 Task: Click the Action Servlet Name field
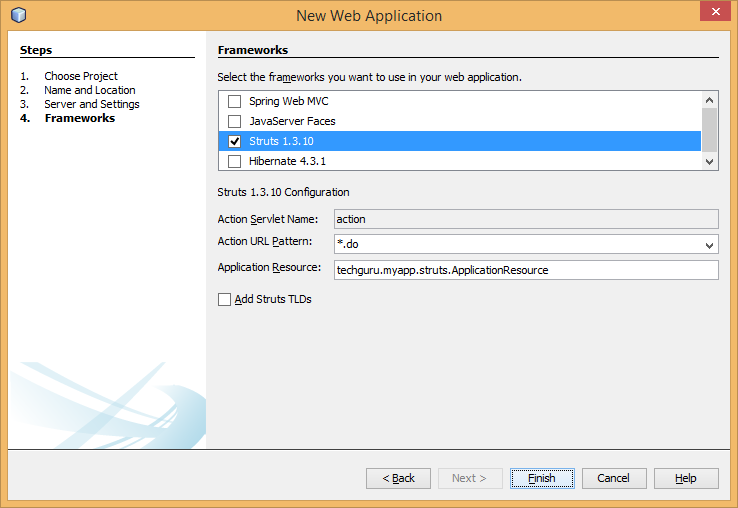pos(526,219)
